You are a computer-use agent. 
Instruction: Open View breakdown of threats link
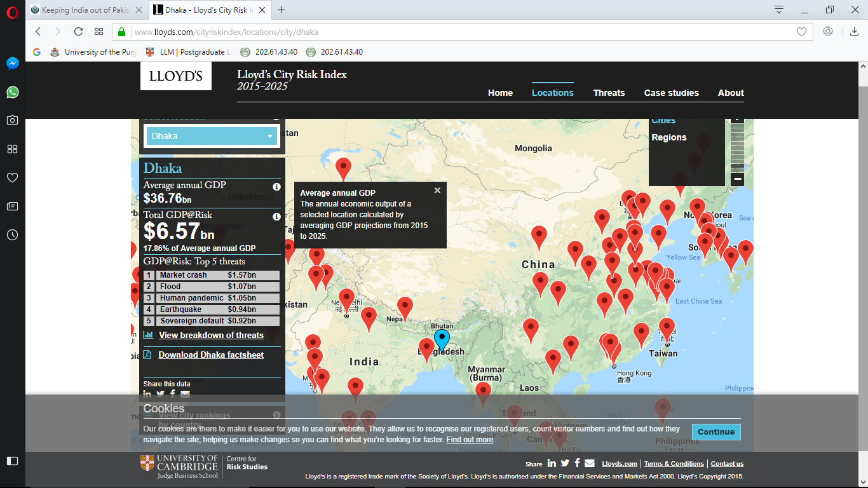coord(211,335)
